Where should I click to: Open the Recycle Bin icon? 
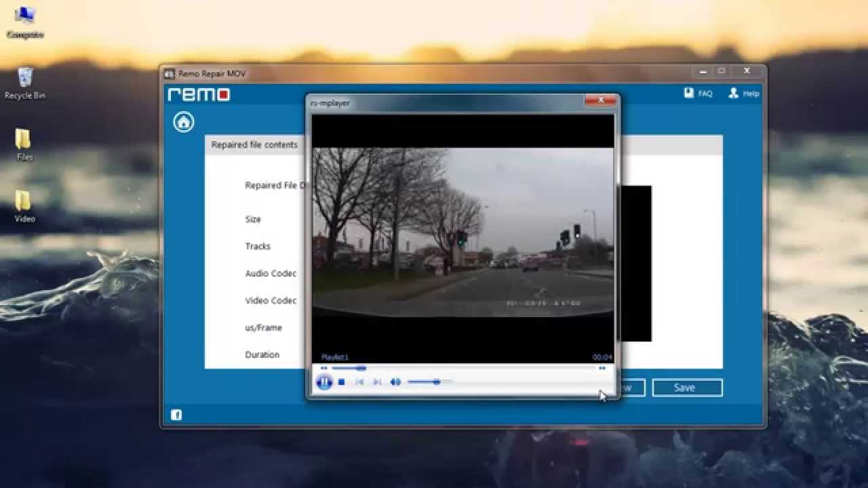pyautogui.click(x=25, y=83)
